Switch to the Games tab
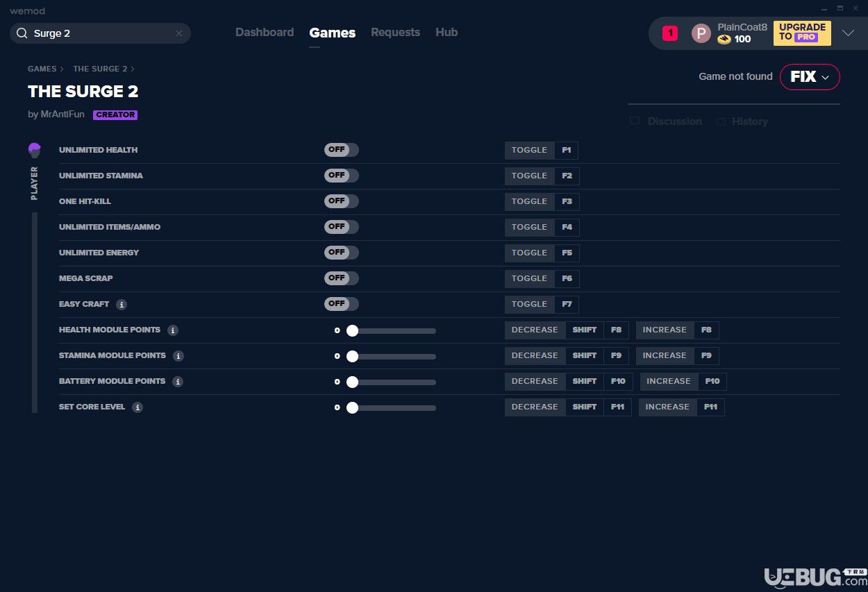Image resolution: width=868 pixels, height=592 pixels. 333,33
